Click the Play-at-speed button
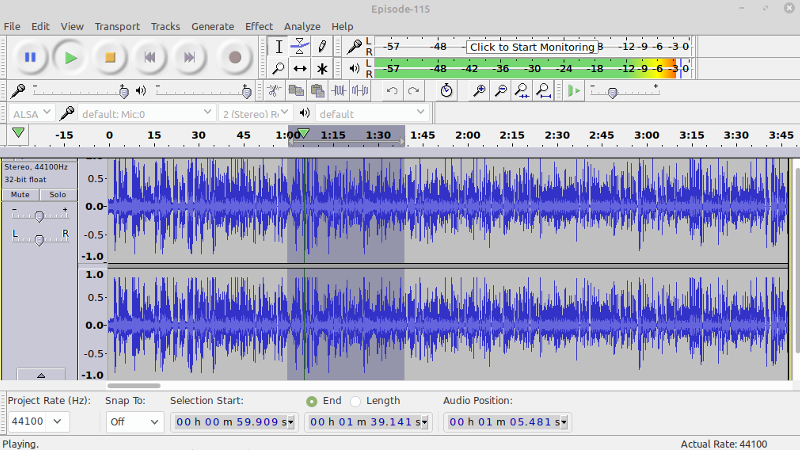Viewport: 800px width, 450px height. [x=572, y=90]
